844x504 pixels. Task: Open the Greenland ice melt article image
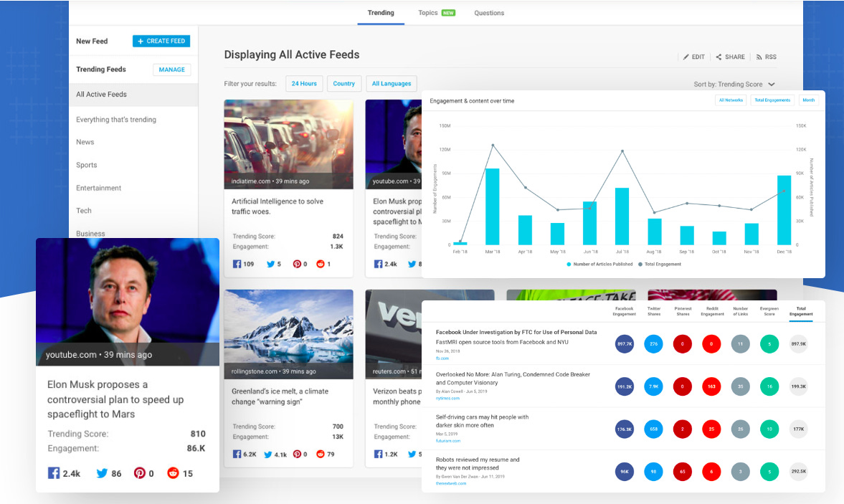pyautogui.click(x=288, y=334)
